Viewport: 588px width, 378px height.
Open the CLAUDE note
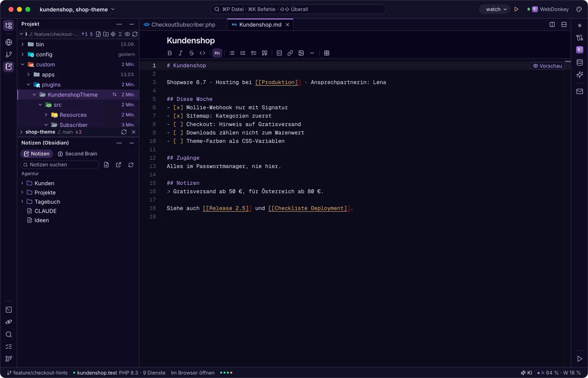point(45,211)
